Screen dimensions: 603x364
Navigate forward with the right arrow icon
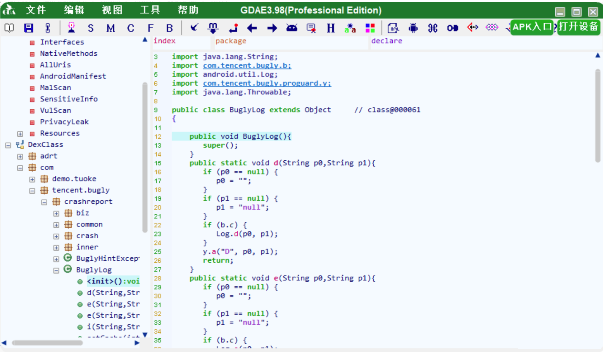click(272, 28)
